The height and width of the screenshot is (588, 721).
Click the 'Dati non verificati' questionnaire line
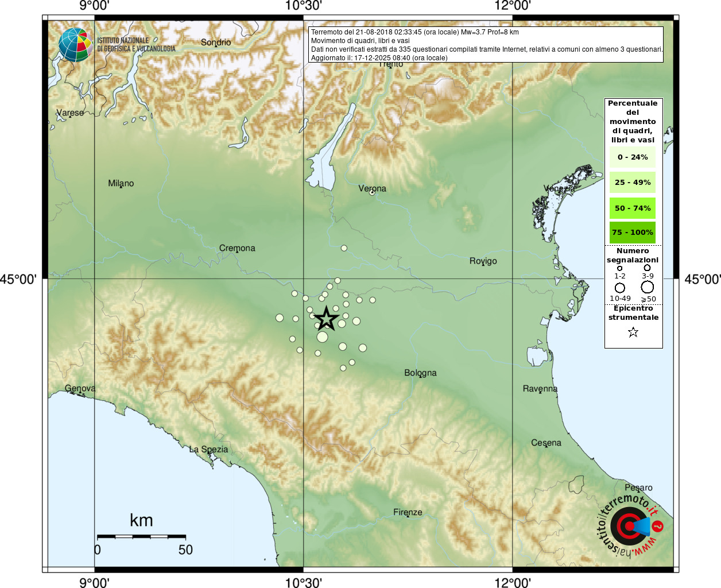[x=487, y=49]
